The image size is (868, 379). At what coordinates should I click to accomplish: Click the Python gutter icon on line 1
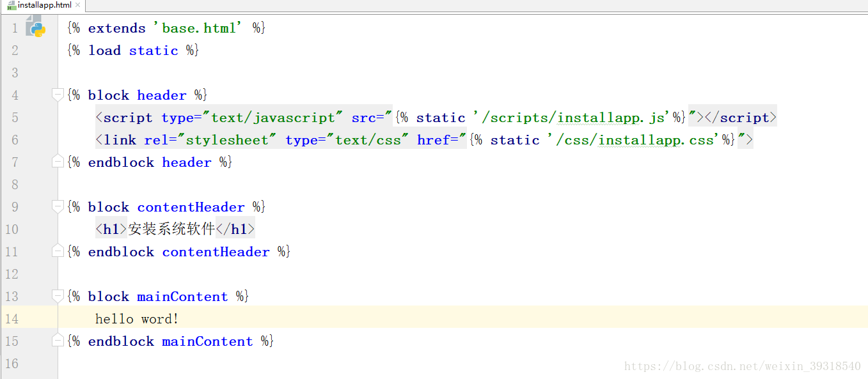pyautogui.click(x=36, y=28)
